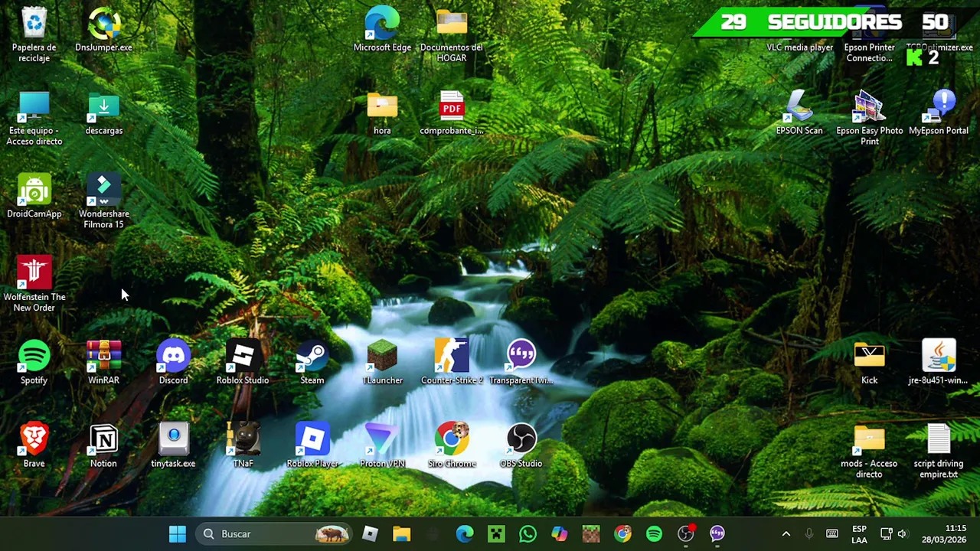Select Epson Easy Photo Print icon
Screen dimensions: 980x551
pos(869,118)
